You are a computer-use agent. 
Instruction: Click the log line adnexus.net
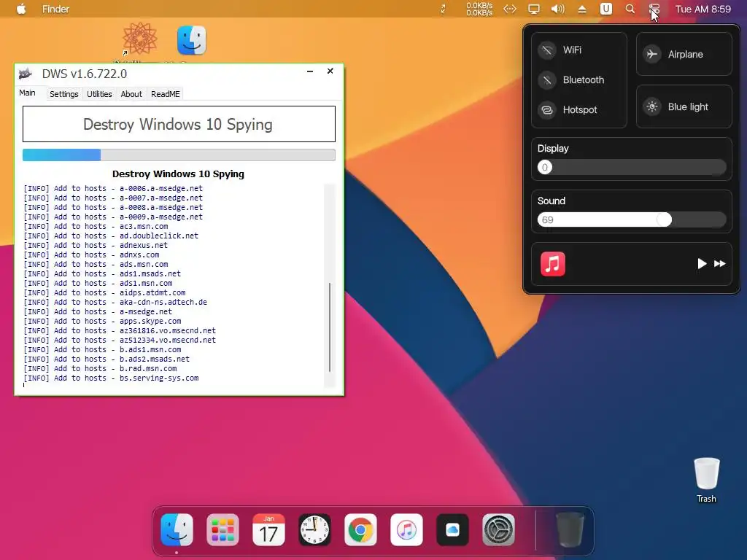96,245
